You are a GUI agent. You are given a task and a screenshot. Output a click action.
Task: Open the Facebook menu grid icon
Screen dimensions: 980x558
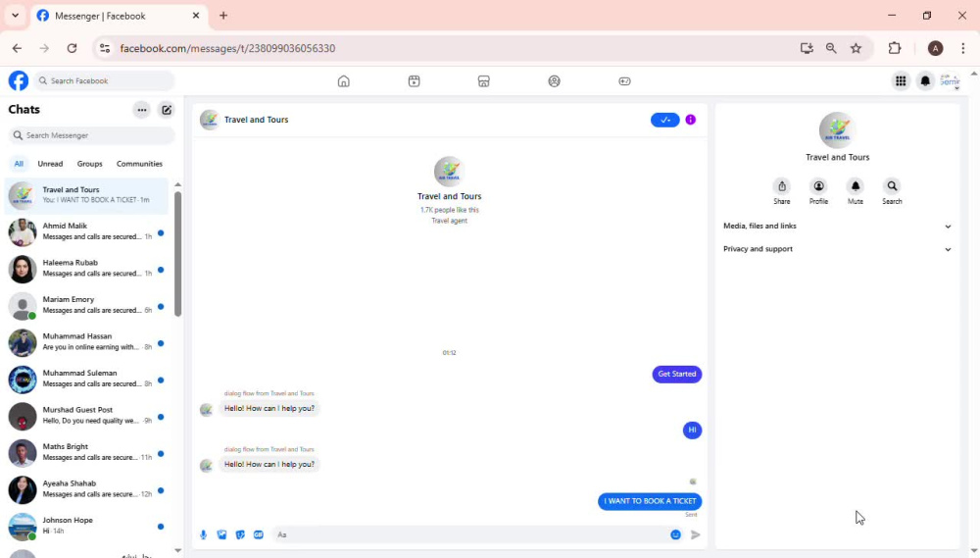coord(901,80)
